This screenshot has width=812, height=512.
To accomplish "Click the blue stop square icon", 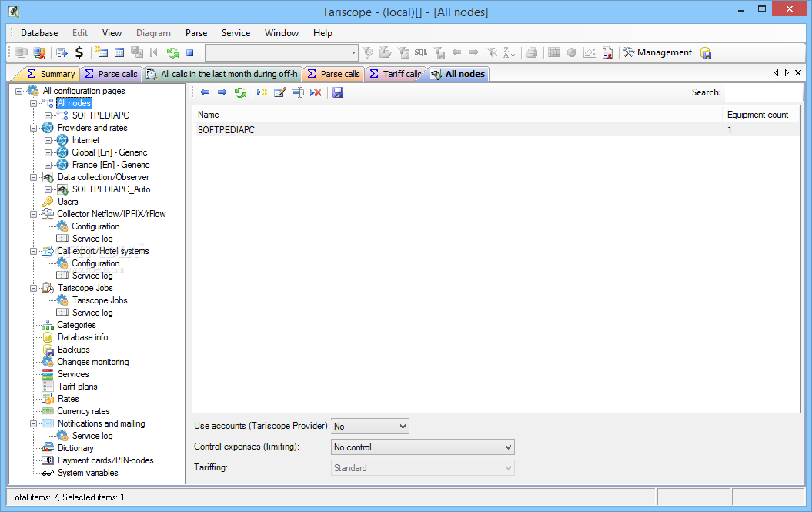I will pos(190,52).
